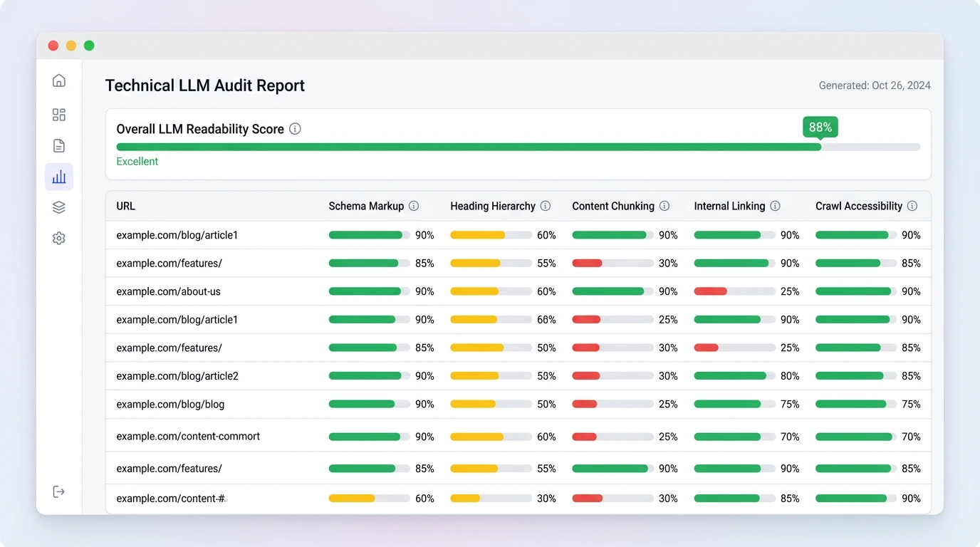Show info for Overall LLM Readability Score

[295, 129]
